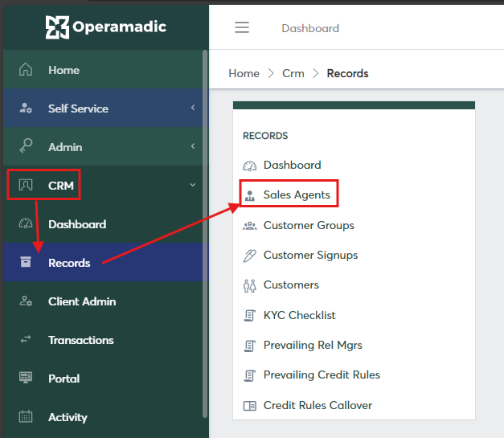This screenshot has width=504, height=438.
Task: Open Dashboard in the Records list
Action: pyautogui.click(x=292, y=166)
